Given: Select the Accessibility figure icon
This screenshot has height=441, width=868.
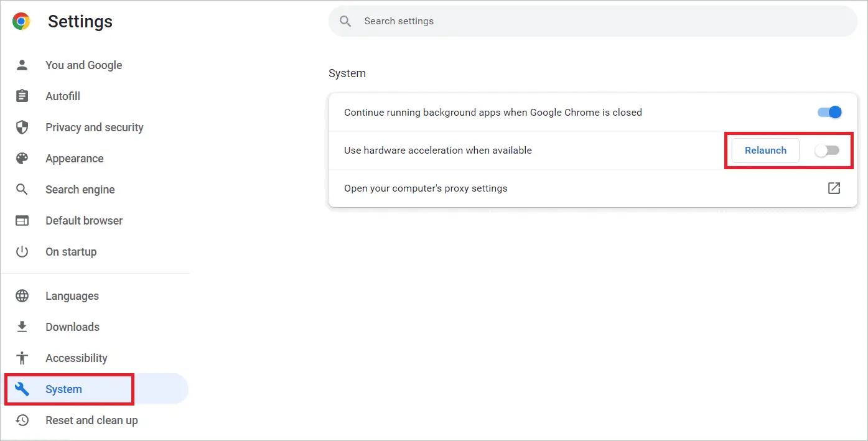Looking at the screenshot, I should click(22, 358).
